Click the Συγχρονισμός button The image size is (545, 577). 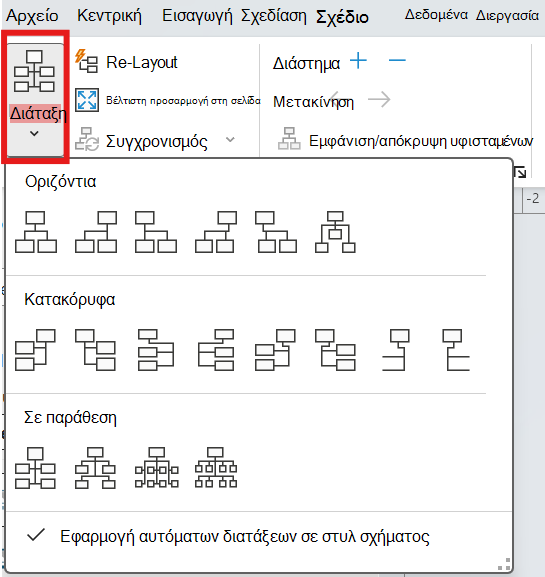click(141, 141)
